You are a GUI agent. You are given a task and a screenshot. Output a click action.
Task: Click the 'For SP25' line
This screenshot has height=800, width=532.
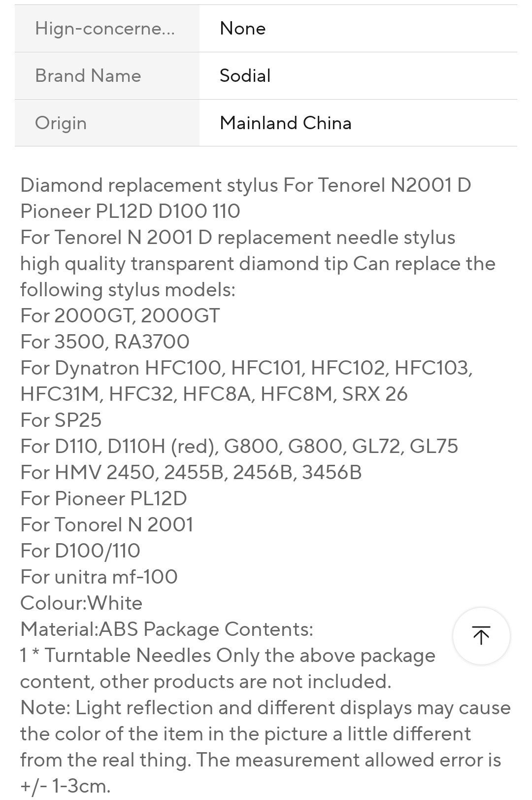click(61, 420)
